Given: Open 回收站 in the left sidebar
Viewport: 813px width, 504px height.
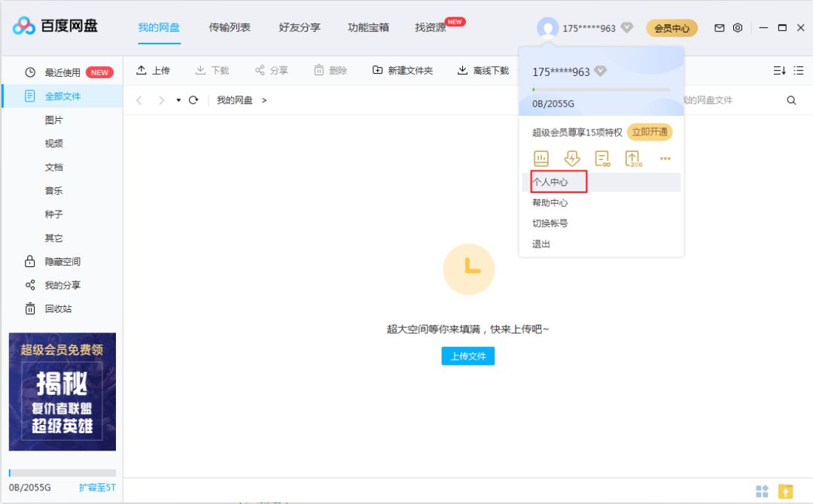Looking at the screenshot, I should pos(58,309).
